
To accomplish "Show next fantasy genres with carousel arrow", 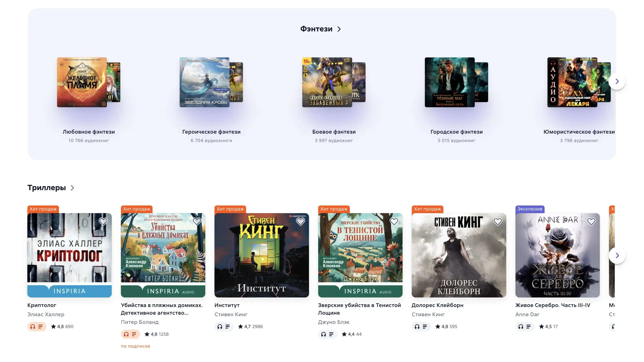I will pyautogui.click(x=617, y=81).
